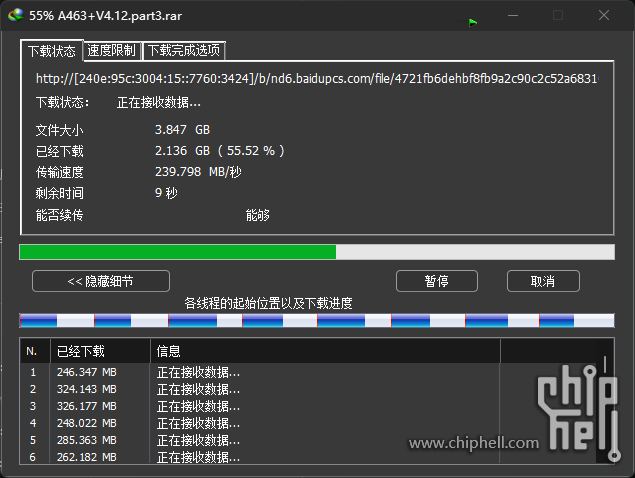
Task: Click the 2.136 GB ( 55.52 % ) value
Action: [x=220, y=151]
